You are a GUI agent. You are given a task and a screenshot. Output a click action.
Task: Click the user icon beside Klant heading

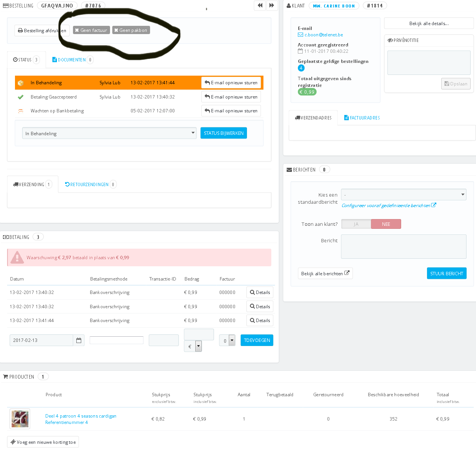tap(289, 6)
